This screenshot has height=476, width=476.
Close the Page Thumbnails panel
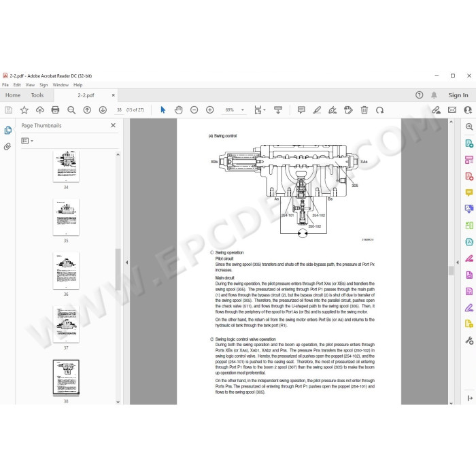click(114, 125)
